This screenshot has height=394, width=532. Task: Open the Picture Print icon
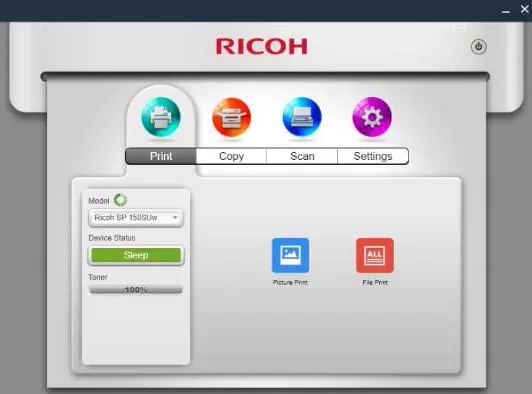pos(290,255)
